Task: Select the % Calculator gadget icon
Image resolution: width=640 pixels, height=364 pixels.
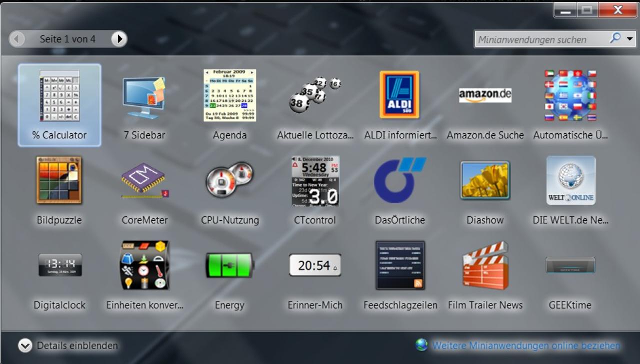Action: pos(59,95)
